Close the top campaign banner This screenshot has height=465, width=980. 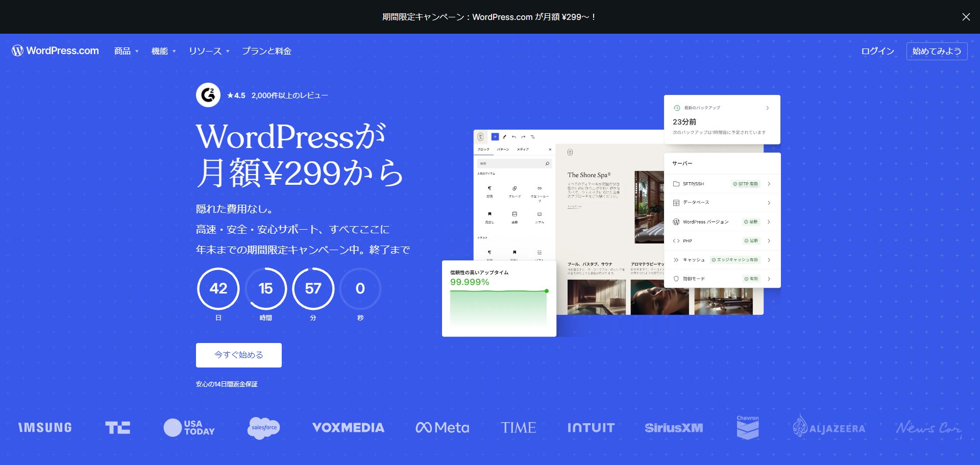pos(966,17)
